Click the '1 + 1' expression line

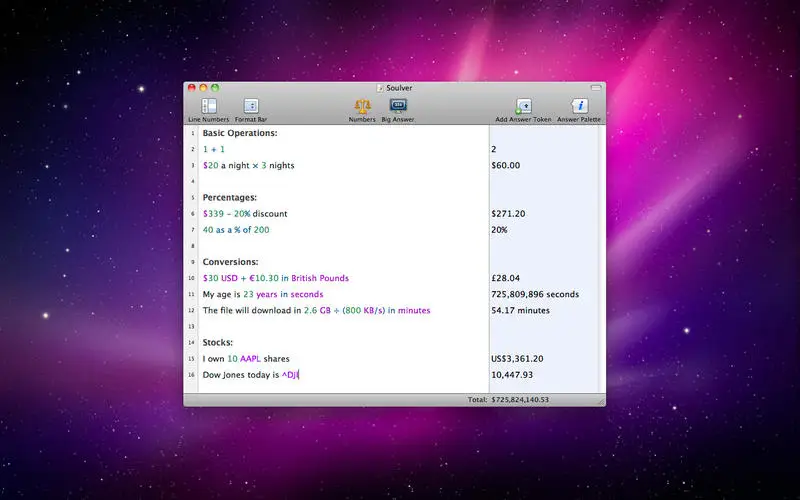point(214,149)
